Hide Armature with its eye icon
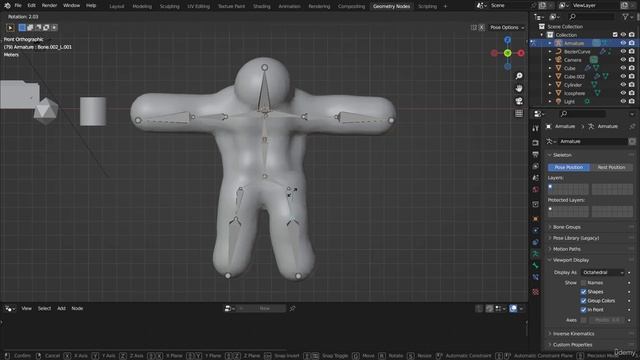Screen dimensions: 640x360 click(x=623, y=43)
